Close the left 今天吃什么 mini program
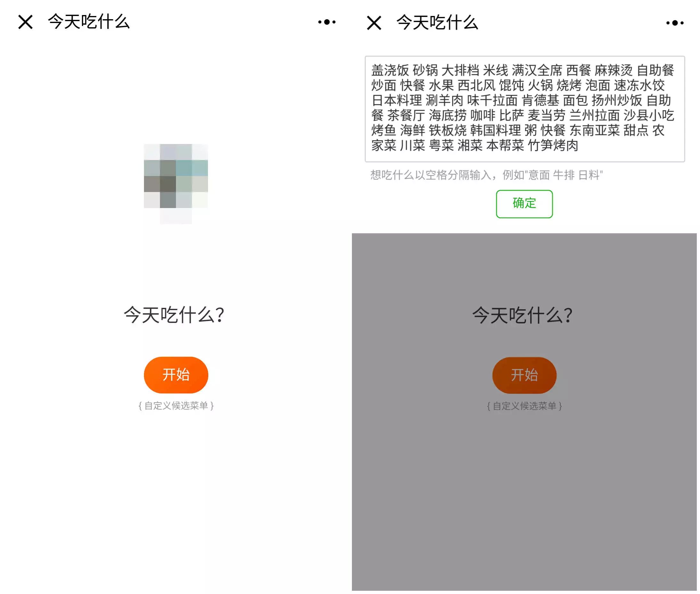 click(26, 22)
